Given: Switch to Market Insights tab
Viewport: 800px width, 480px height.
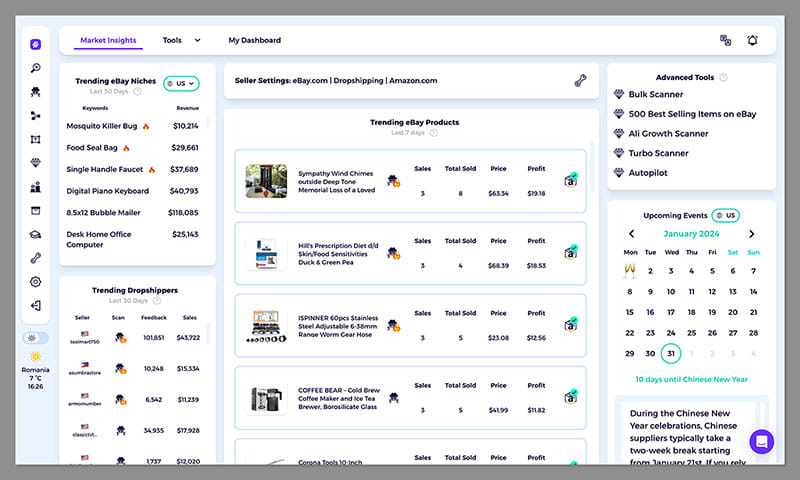Looking at the screenshot, I should coord(108,40).
